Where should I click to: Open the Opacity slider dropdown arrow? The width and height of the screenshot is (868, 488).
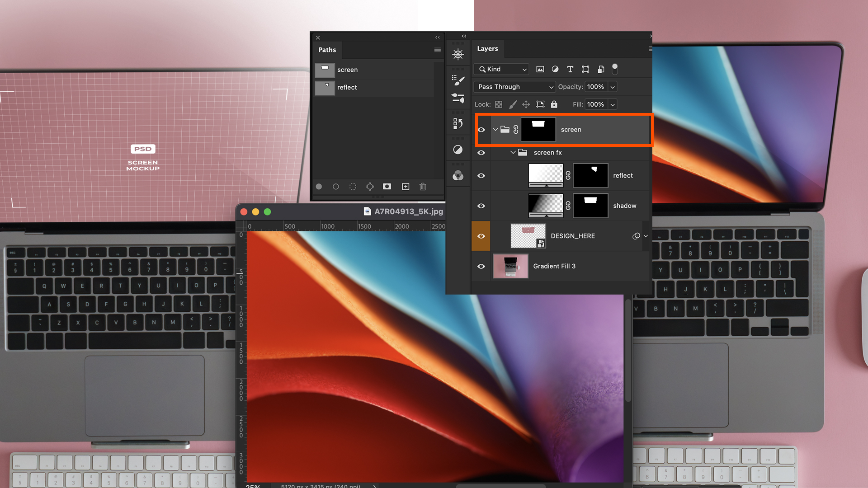(613, 87)
